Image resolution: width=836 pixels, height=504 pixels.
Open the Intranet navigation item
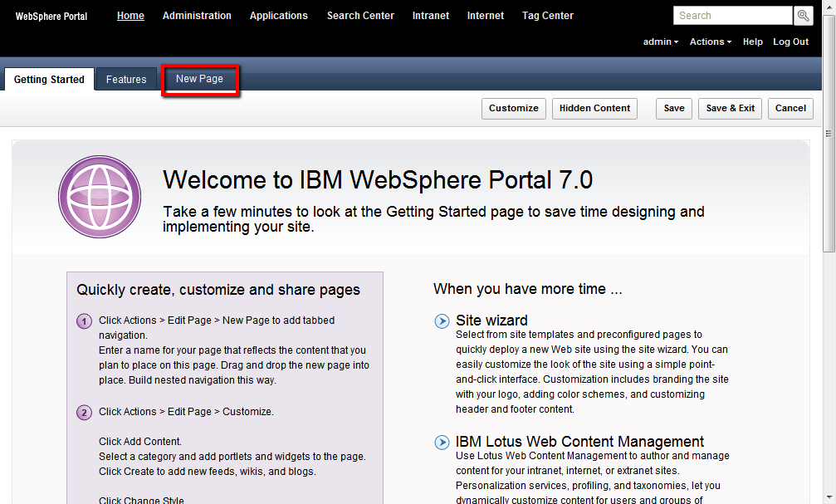click(431, 16)
